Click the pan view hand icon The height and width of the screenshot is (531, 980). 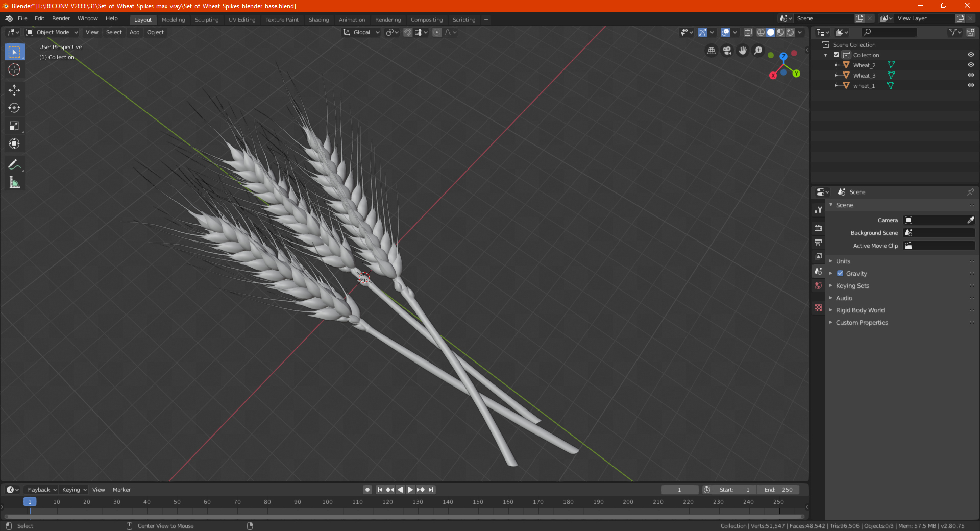[743, 51]
